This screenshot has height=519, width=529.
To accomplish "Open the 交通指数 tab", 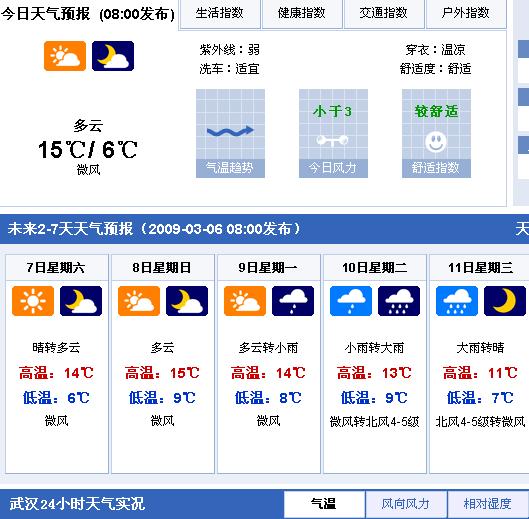I will click(384, 14).
